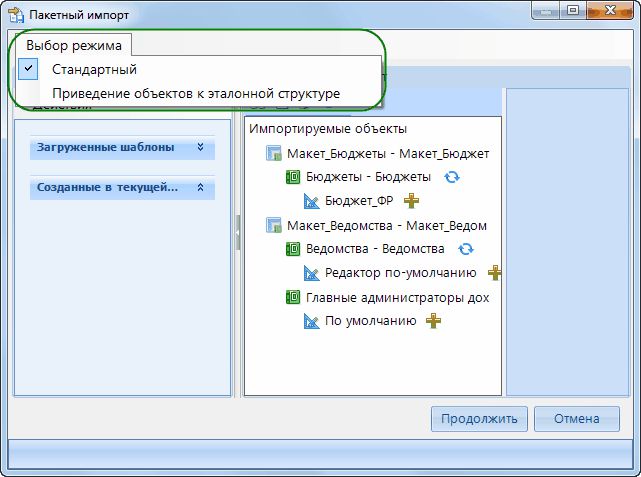
Task: Select the Бюджеты - Бюджеты tree node
Action: point(368,177)
